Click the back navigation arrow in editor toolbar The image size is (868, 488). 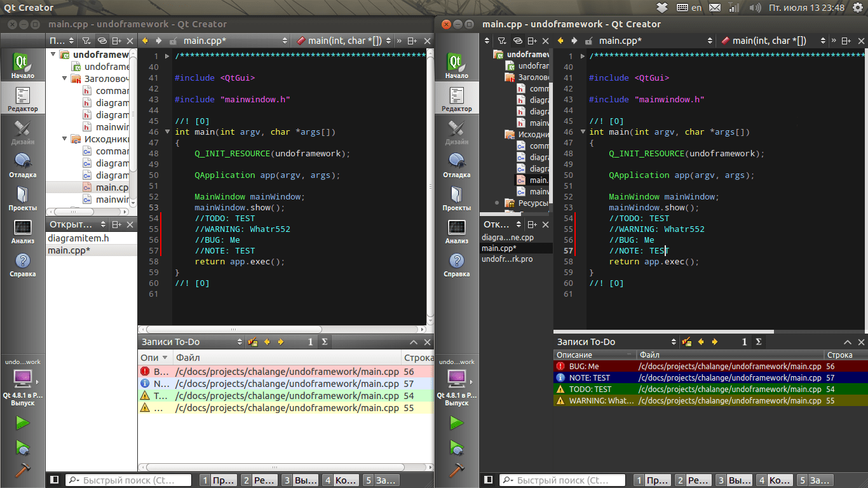tap(145, 40)
